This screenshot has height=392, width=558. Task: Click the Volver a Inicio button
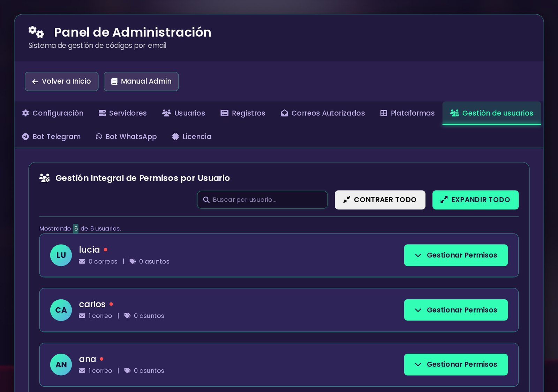62,82
